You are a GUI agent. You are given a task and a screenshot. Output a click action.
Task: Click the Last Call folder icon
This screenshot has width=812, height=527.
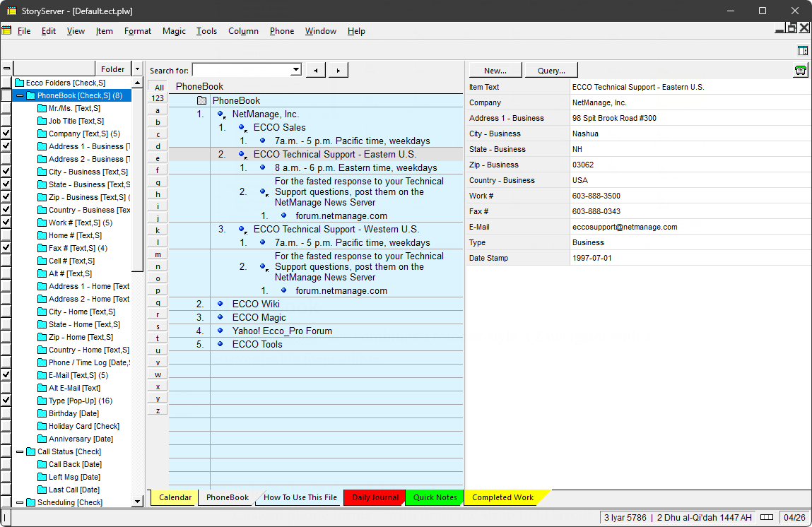[42, 490]
